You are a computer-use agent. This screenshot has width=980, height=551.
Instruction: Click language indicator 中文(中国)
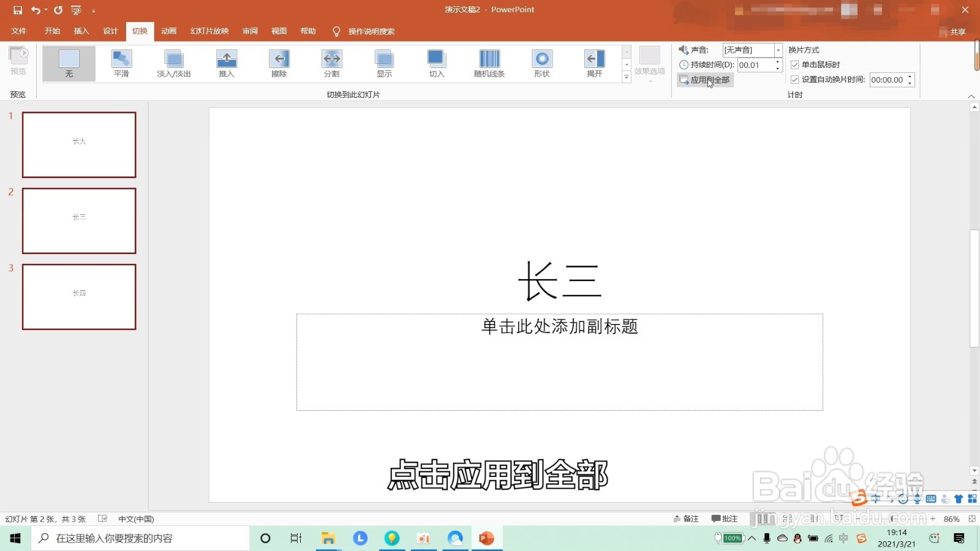click(x=136, y=519)
